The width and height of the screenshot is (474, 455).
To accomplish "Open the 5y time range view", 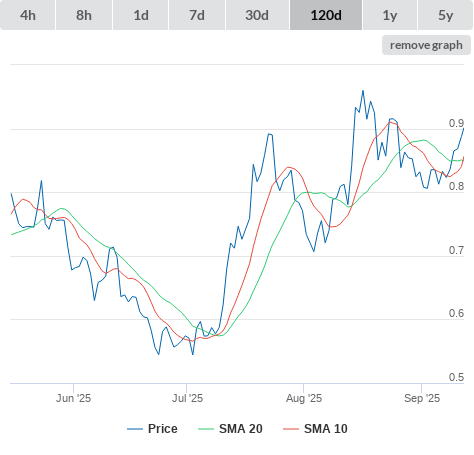I will click(x=446, y=15).
